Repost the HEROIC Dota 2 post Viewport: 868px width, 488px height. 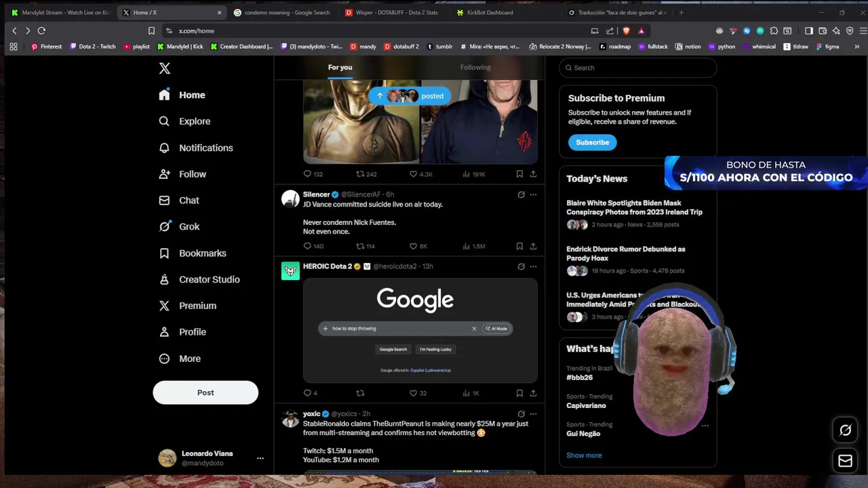coord(360,393)
